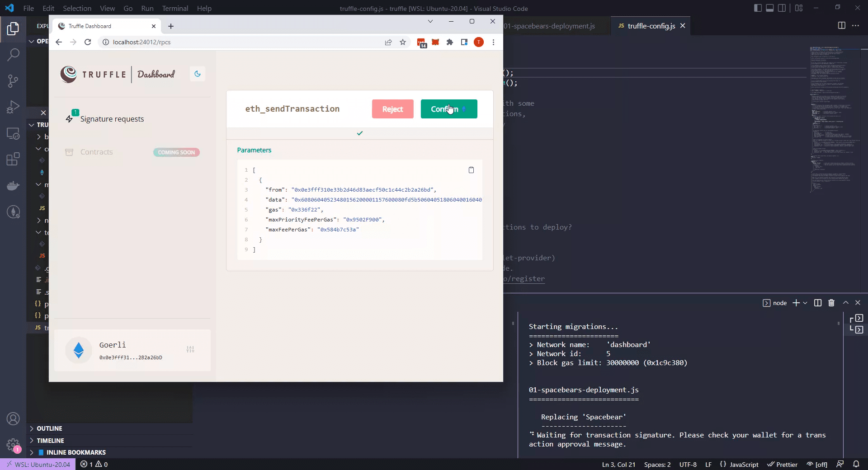Screen dimensions: 868x470
Task: Open Goerli network settings sliders icon
Action: [190, 349]
